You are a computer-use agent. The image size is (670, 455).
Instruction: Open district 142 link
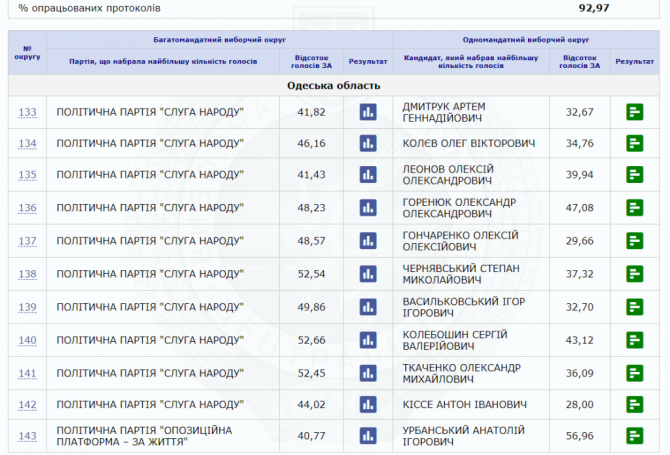click(x=27, y=405)
